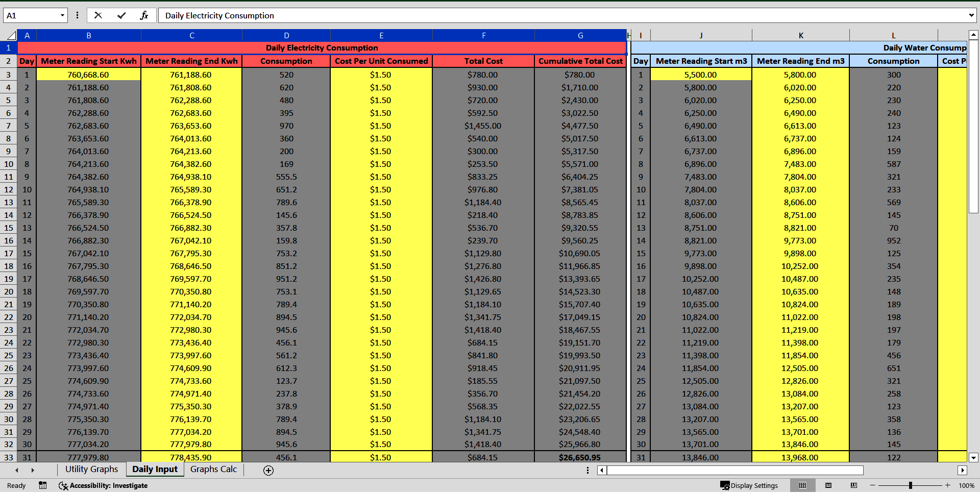The width and height of the screenshot is (980, 493).
Task: Select column B header
Action: 89,35
